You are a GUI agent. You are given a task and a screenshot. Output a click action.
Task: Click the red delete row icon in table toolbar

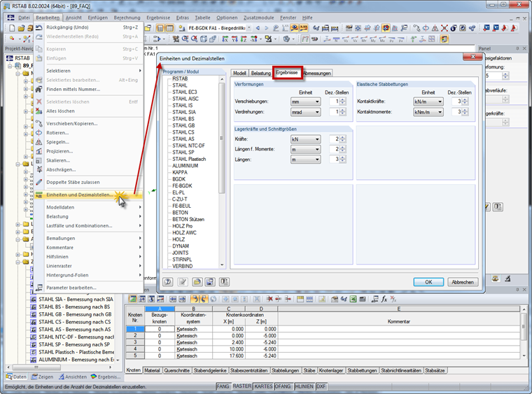click(x=269, y=299)
